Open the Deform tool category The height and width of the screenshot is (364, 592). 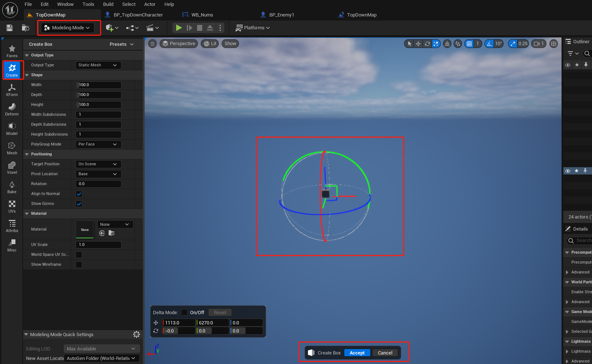pos(12,109)
